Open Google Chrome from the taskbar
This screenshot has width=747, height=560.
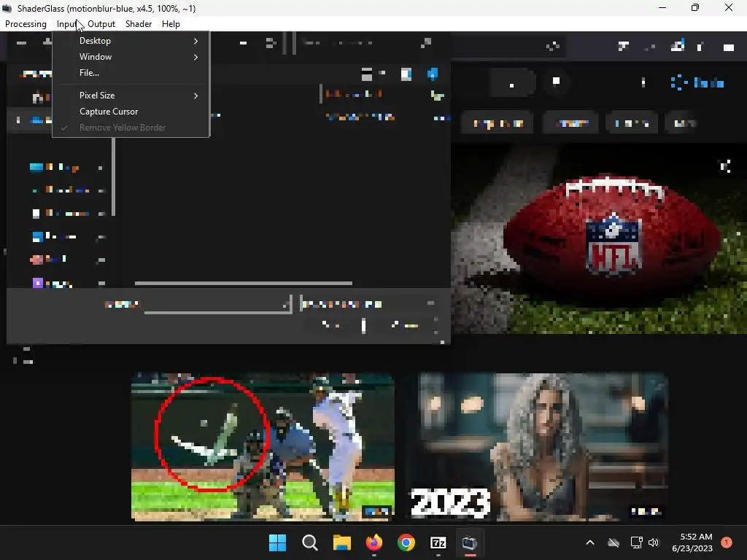pos(406,542)
